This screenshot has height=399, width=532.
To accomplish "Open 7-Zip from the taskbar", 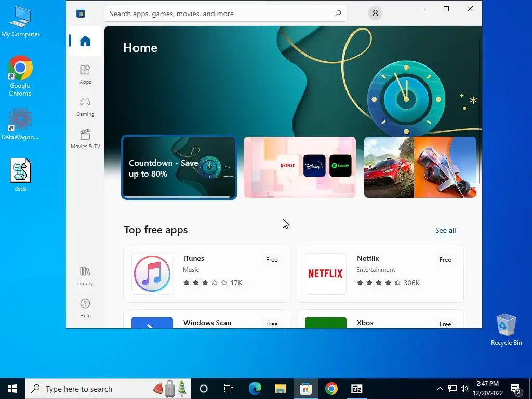I will click(x=356, y=389).
